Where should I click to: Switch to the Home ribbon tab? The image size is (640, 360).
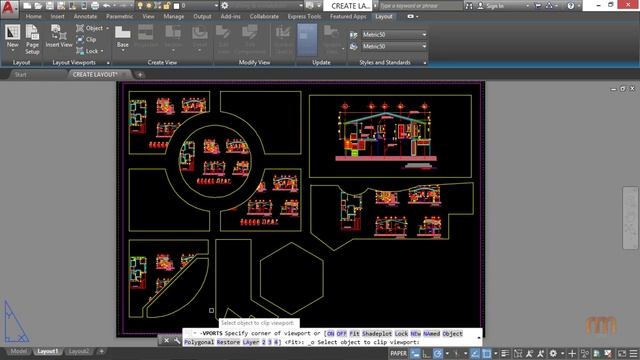[33, 16]
